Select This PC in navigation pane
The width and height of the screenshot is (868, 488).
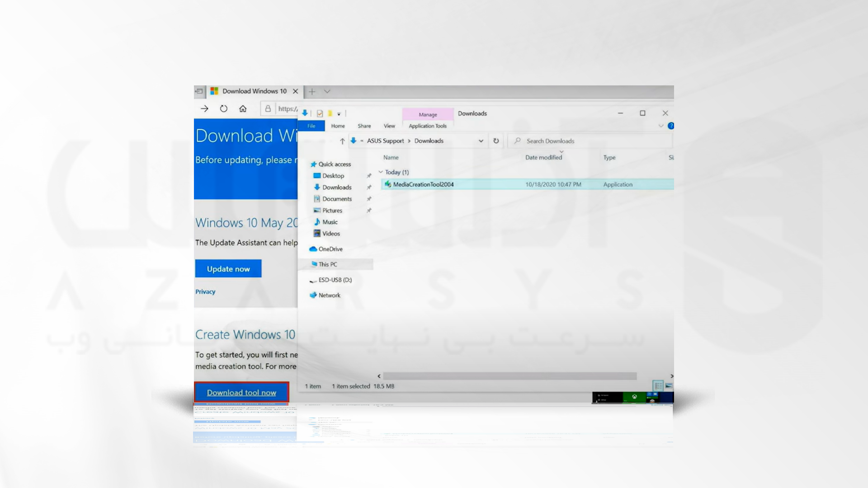(x=335, y=264)
